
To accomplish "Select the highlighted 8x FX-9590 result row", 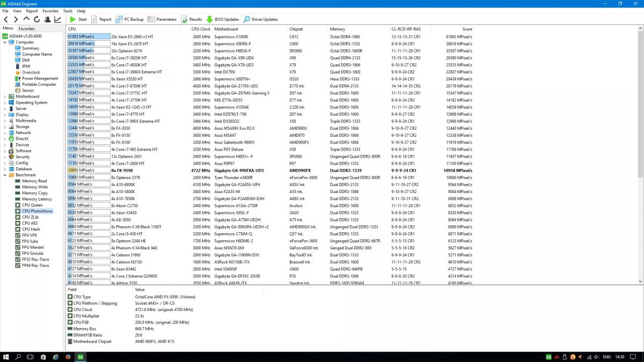I will pyautogui.click(x=270, y=171).
